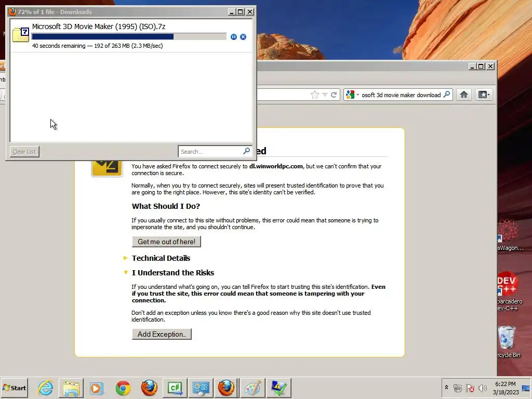This screenshot has width=532, height=399.
Task: Cancel the 3D Movie Maker download
Action: (x=243, y=37)
